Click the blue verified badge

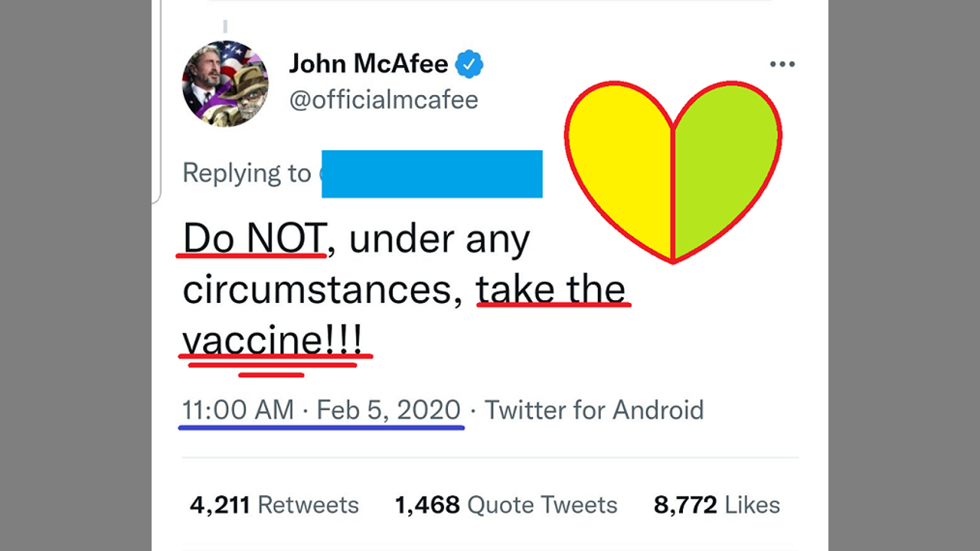[x=469, y=64]
